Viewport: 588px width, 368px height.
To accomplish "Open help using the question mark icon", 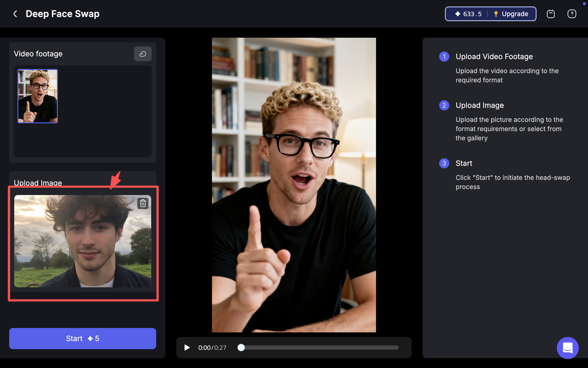I will pyautogui.click(x=571, y=14).
